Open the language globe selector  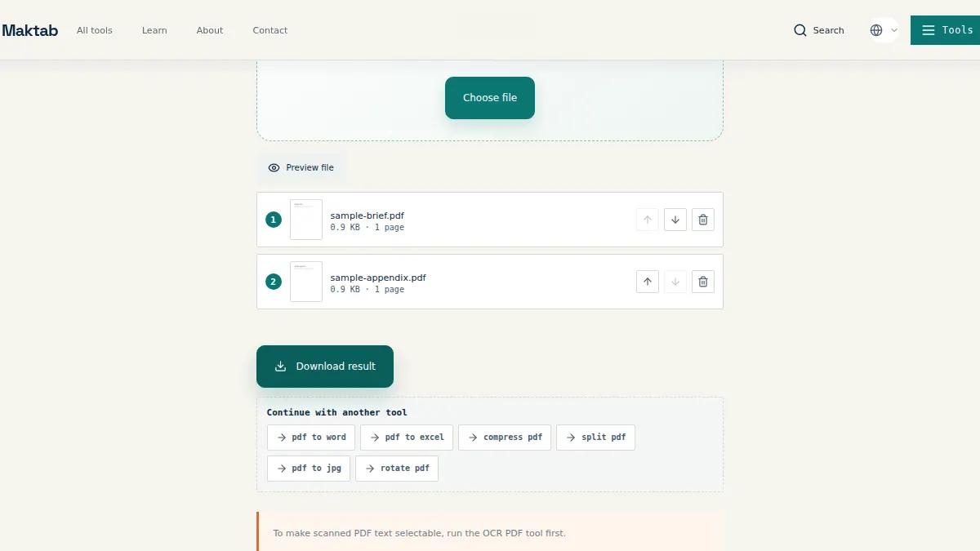click(884, 30)
